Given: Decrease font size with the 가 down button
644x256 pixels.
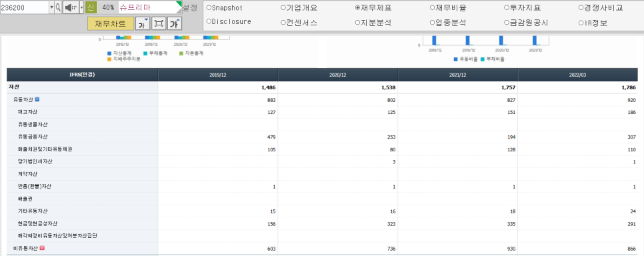Looking at the screenshot, I should [143, 24].
